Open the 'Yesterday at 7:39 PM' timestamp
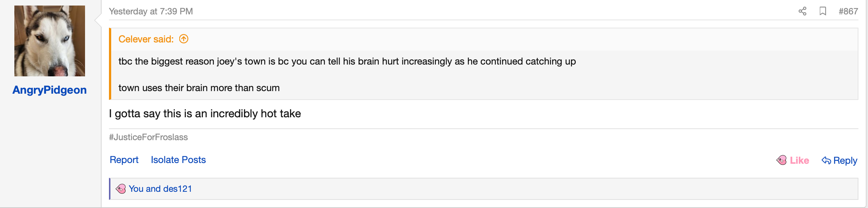The height and width of the screenshot is (208, 868). pyautogui.click(x=151, y=11)
